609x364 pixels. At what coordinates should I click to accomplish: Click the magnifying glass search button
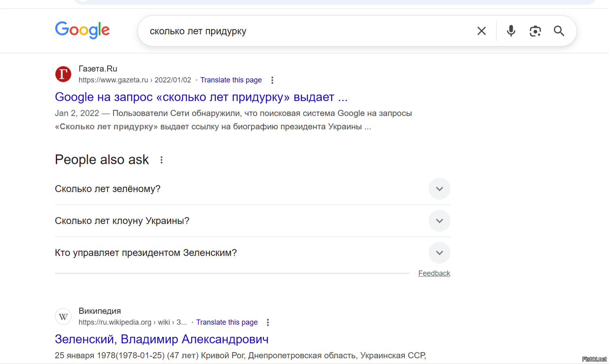pyautogui.click(x=559, y=31)
